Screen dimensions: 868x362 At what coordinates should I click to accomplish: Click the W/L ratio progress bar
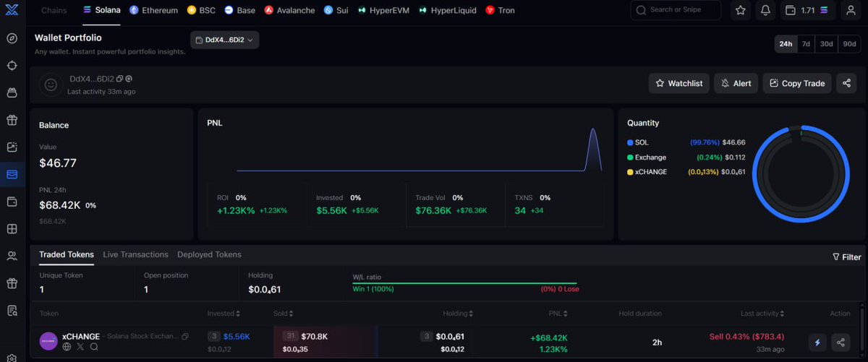point(464,283)
